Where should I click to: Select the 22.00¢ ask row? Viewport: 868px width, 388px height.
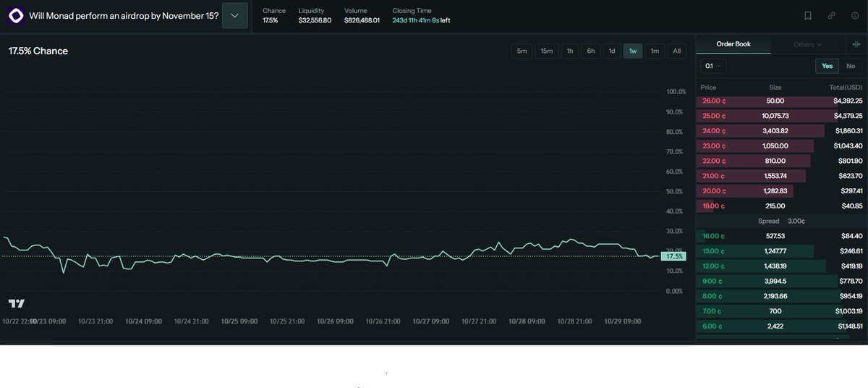tap(781, 161)
